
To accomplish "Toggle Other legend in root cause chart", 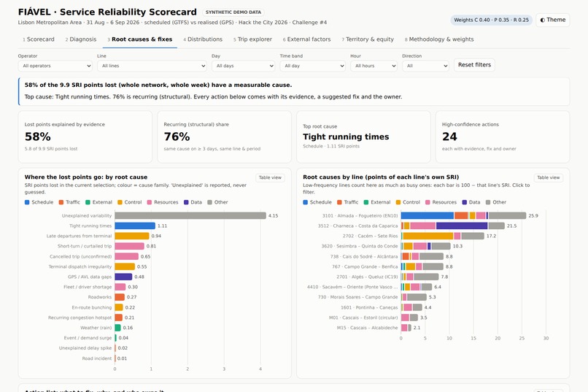I will 217,202.
